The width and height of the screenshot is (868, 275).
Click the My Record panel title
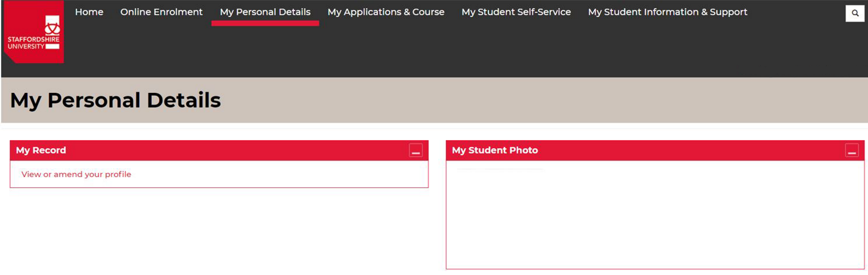(41, 150)
